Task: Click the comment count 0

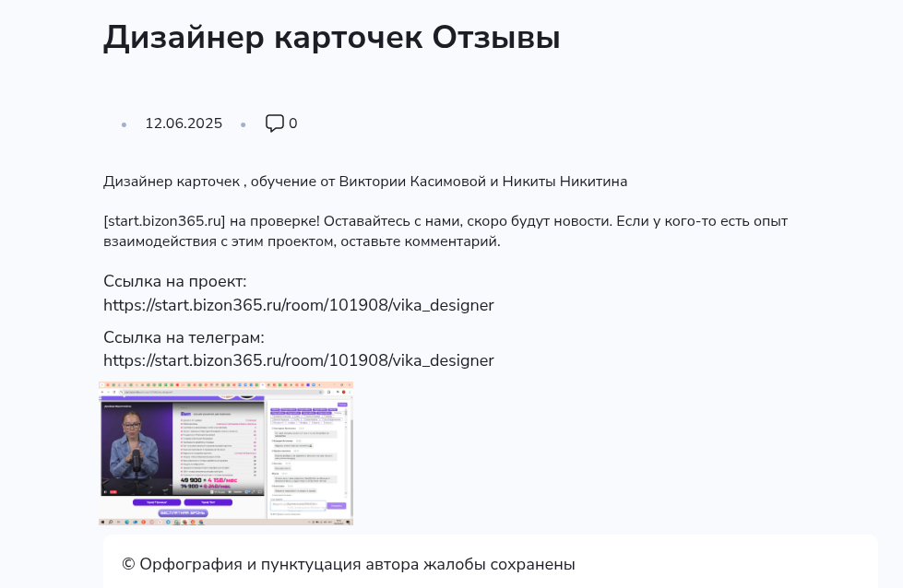Action: (x=293, y=123)
